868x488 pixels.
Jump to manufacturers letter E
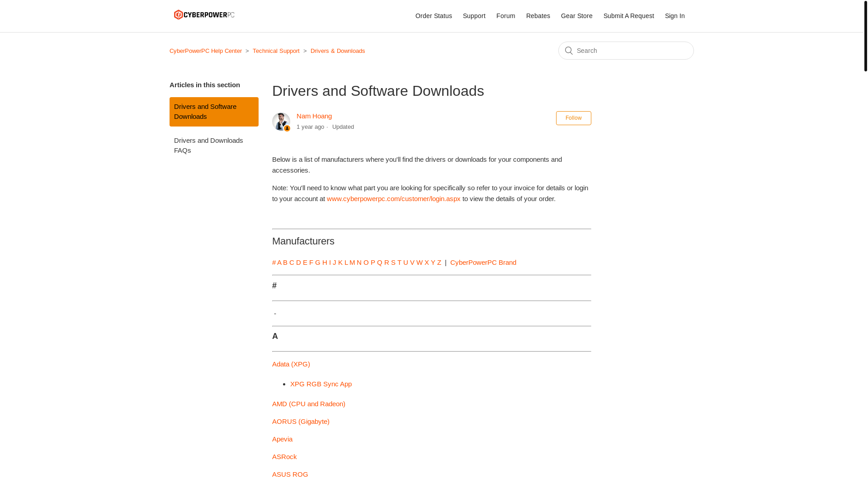point(305,263)
